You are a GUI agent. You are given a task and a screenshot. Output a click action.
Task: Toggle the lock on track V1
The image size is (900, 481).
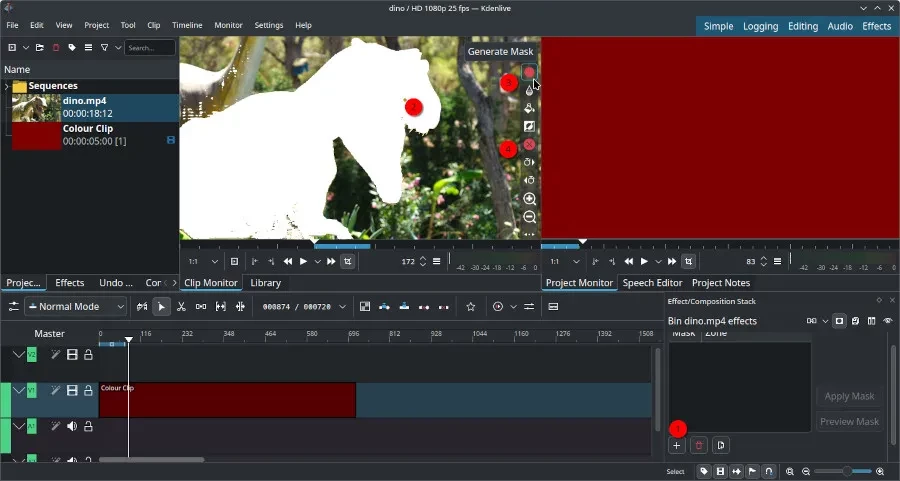pos(88,391)
